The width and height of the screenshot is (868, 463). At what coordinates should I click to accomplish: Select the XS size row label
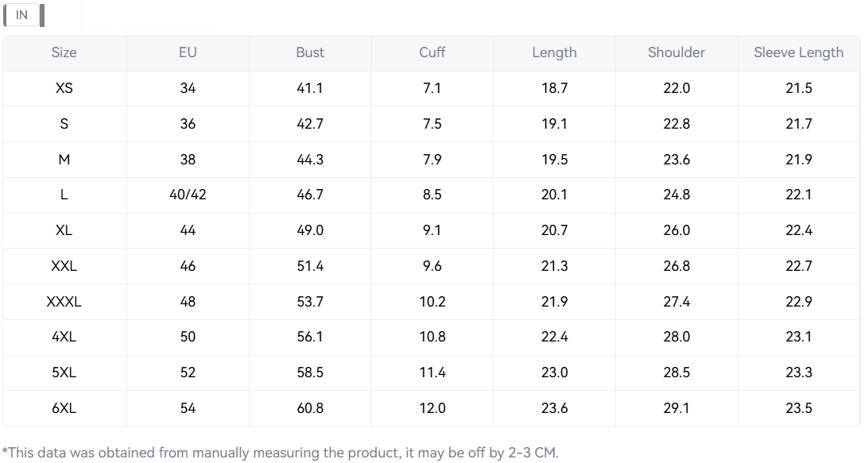pyautogui.click(x=64, y=88)
